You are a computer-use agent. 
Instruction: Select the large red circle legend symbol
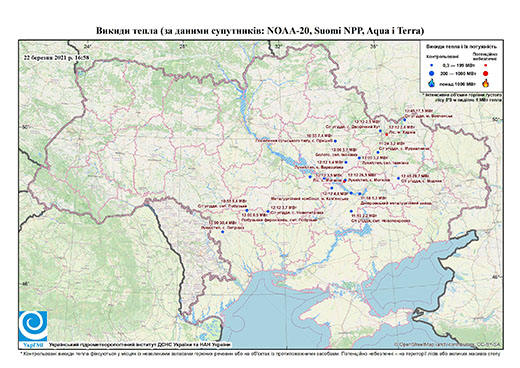point(486,73)
